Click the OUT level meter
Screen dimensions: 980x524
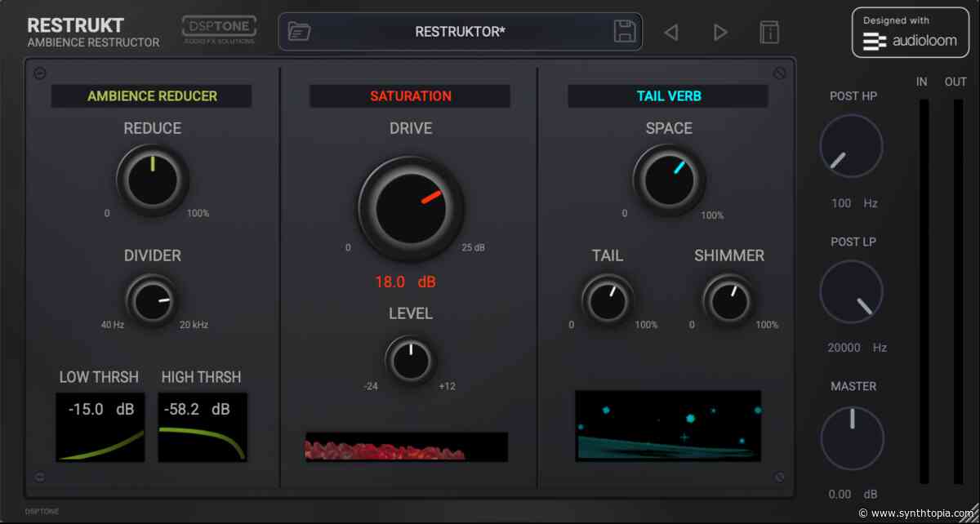(957, 291)
